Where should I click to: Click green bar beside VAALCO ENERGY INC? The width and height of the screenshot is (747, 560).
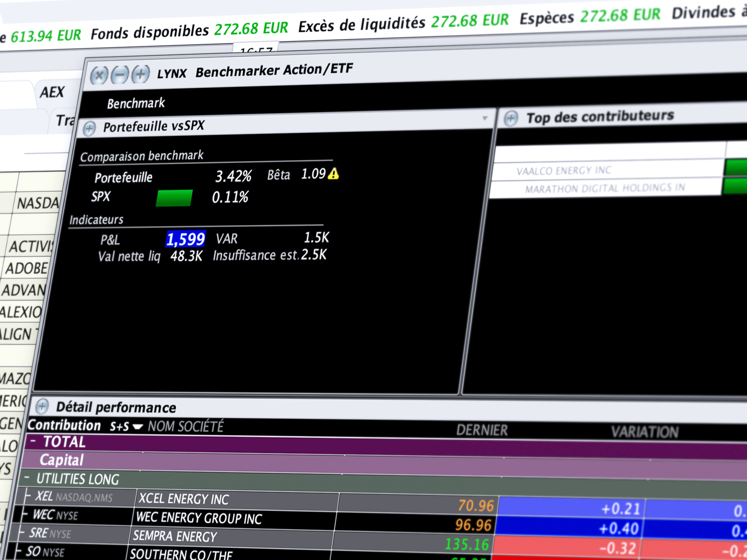click(736, 167)
